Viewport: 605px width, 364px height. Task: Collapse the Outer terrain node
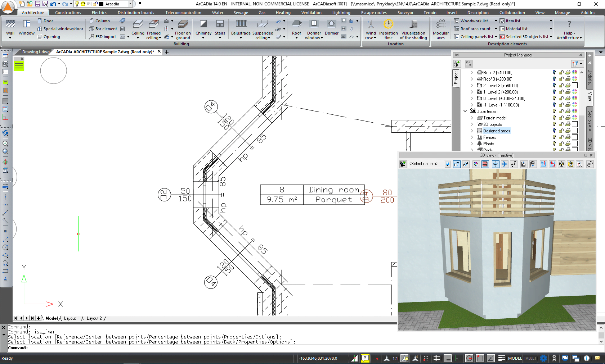465,111
